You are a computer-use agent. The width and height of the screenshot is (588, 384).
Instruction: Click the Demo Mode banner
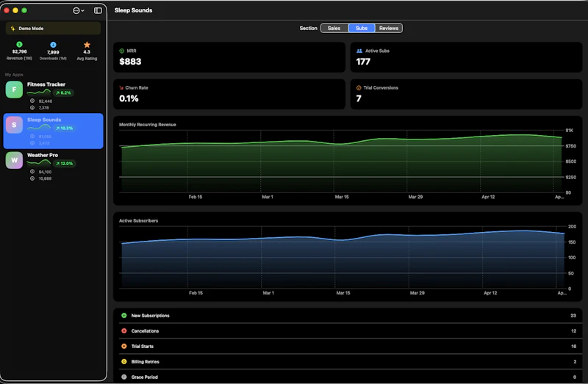click(53, 29)
